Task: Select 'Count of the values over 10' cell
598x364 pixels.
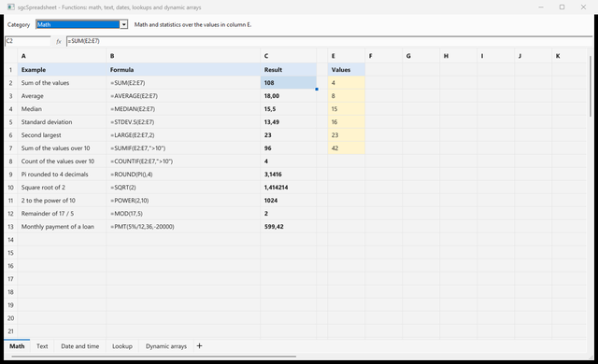Action: (62, 161)
